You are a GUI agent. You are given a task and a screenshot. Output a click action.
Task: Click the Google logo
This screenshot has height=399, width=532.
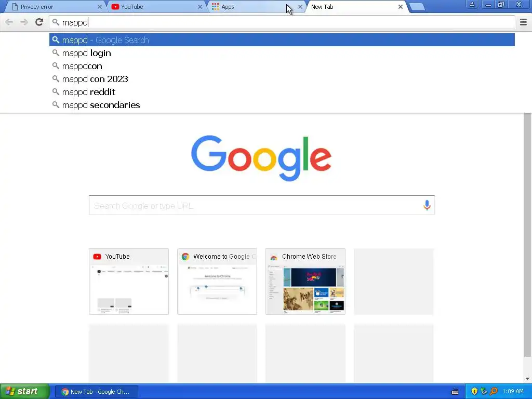click(261, 158)
